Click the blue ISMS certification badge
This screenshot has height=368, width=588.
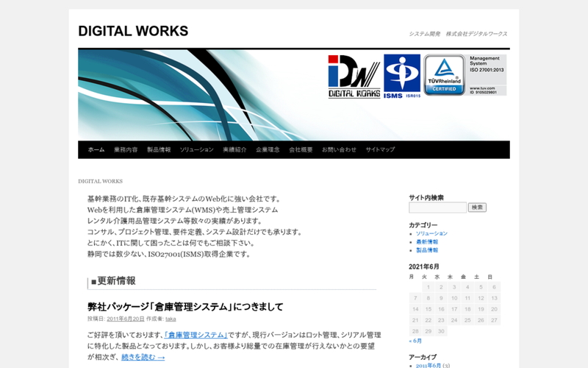[x=402, y=76]
